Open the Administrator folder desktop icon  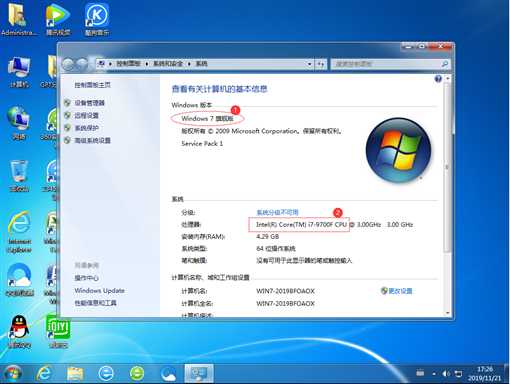(18, 18)
